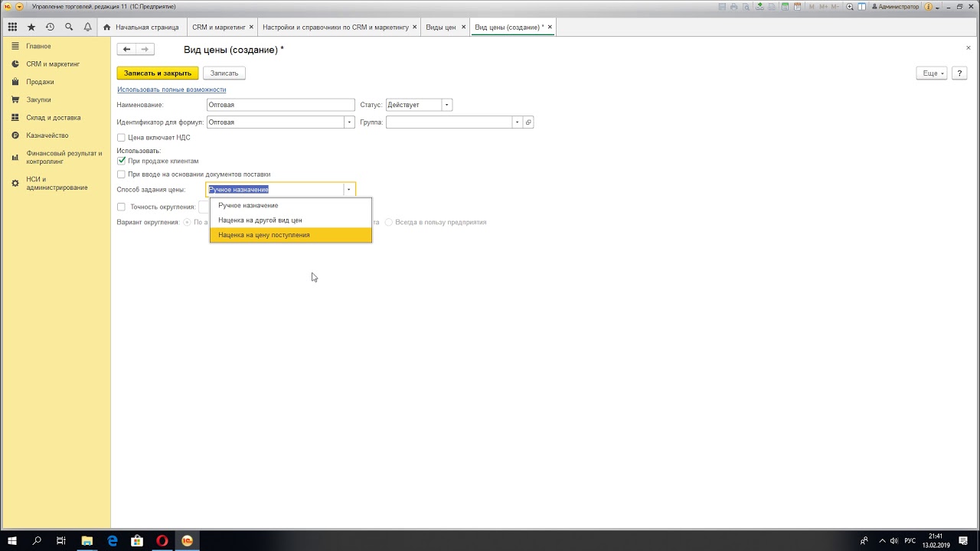Image resolution: width=980 pixels, height=551 pixels.
Task: Open Windows search on the taskbar
Action: pyautogui.click(x=37, y=540)
